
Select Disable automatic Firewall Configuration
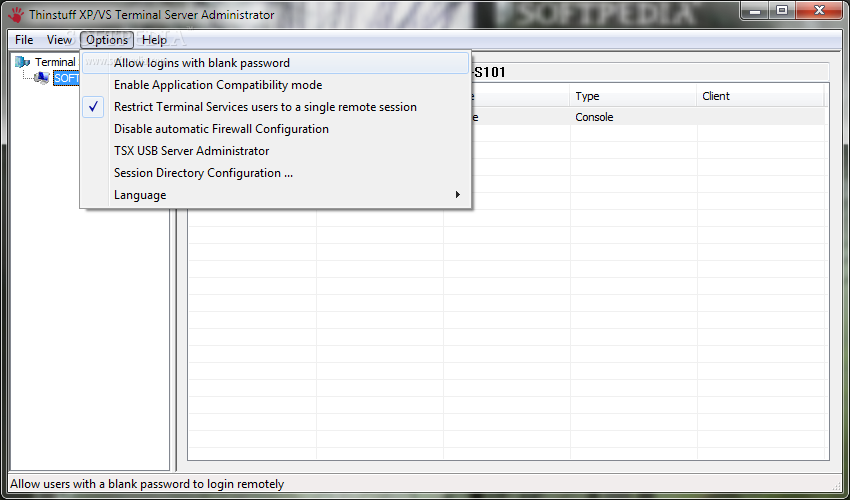pos(275,129)
